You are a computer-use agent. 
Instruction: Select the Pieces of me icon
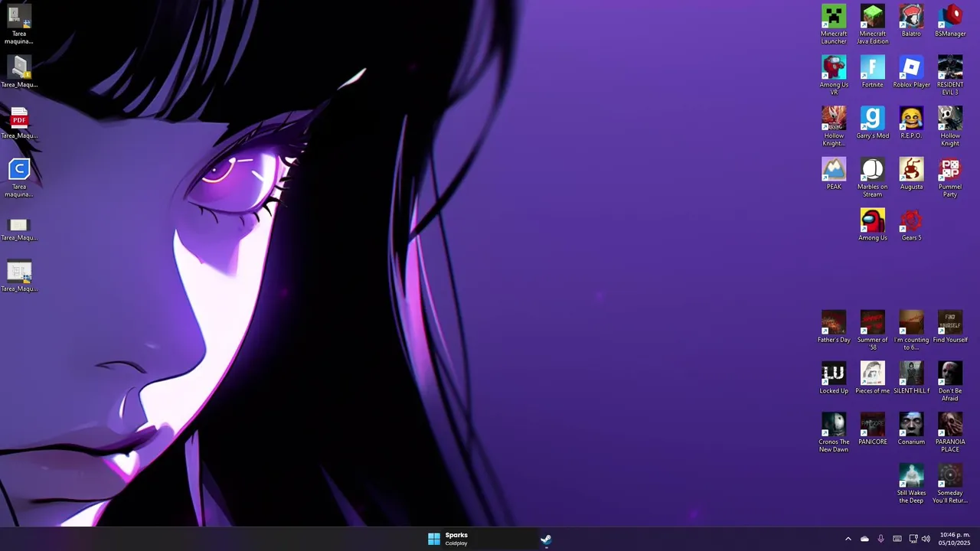(873, 378)
